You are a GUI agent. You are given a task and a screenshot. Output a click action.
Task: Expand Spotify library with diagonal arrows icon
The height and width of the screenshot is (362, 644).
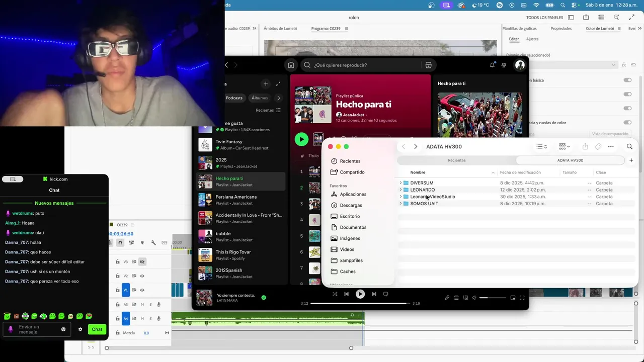point(278,84)
